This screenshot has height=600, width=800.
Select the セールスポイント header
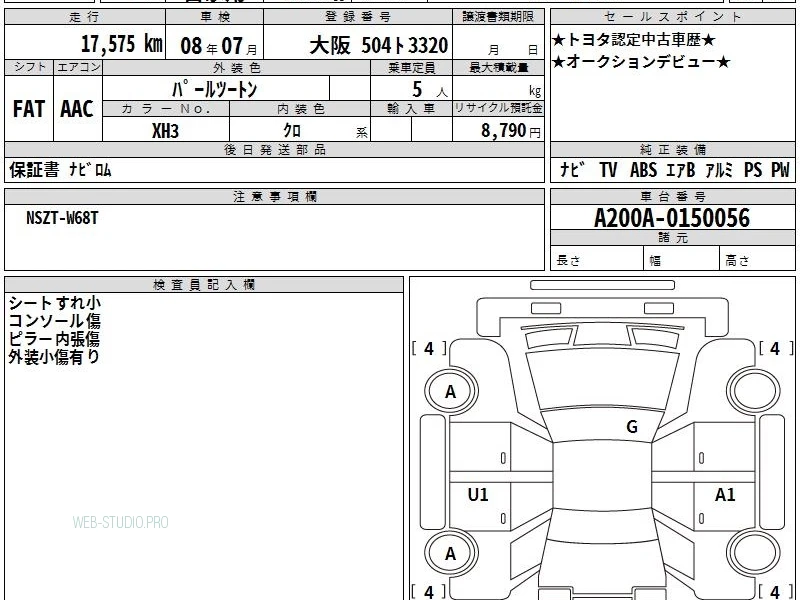tap(672, 17)
